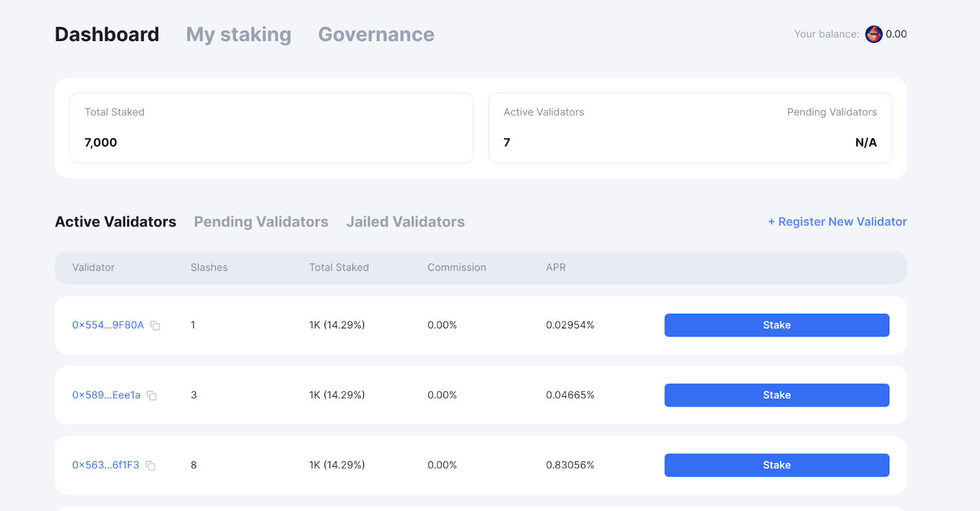Stake with validator 0x554...9F80A
Viewport: 980px width, 511px height.
coord(777,325)
